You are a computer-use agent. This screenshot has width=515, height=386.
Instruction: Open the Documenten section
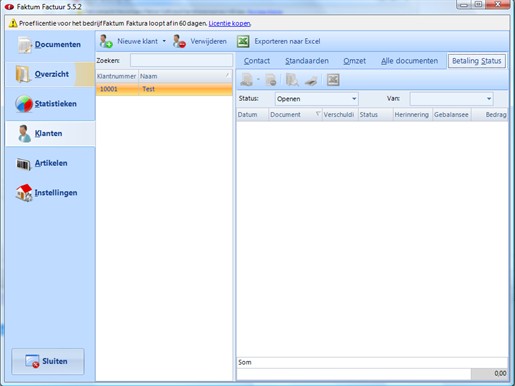50,45
